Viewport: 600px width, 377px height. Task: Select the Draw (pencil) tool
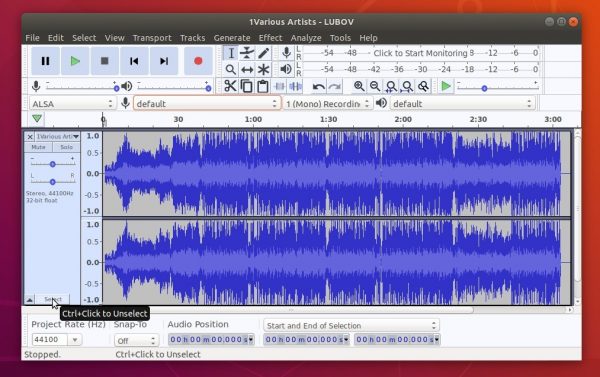(x=263, y=53)
